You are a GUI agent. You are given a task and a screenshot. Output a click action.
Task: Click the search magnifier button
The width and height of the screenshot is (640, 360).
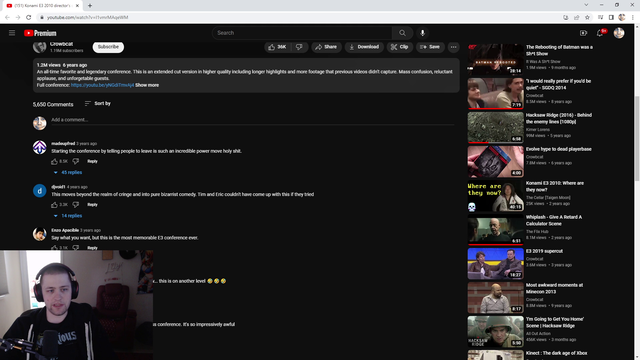pos(402,33)
